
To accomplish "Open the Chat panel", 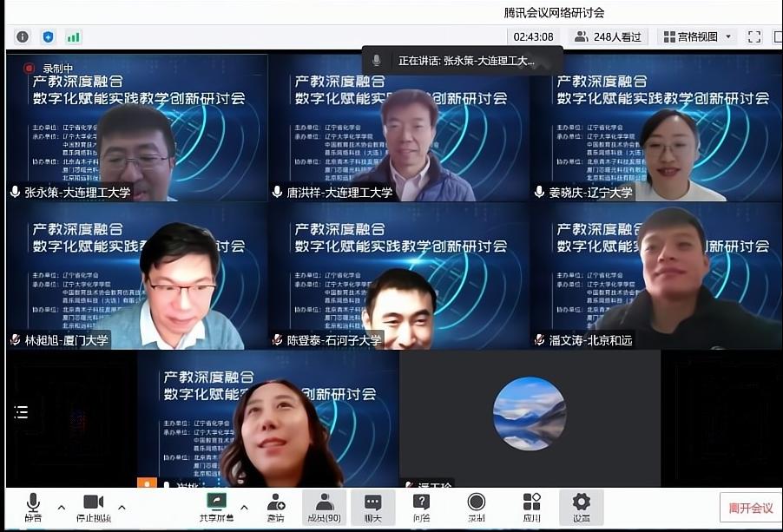I will point(372,507).
